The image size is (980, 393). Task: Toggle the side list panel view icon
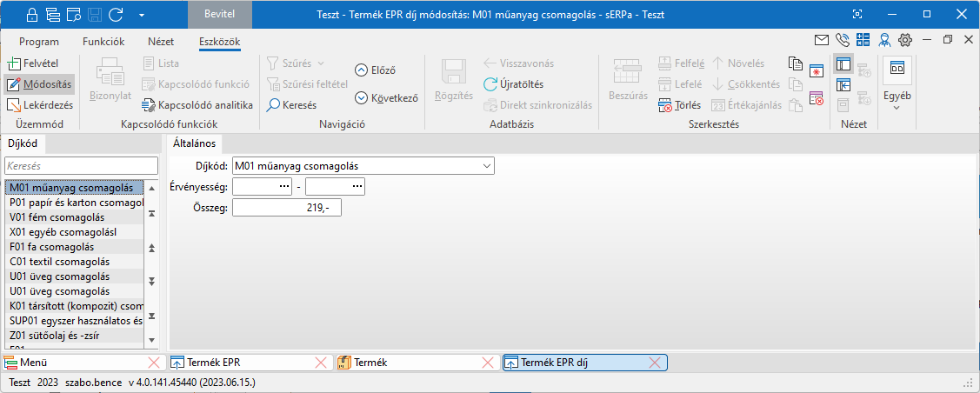[843, 63]
